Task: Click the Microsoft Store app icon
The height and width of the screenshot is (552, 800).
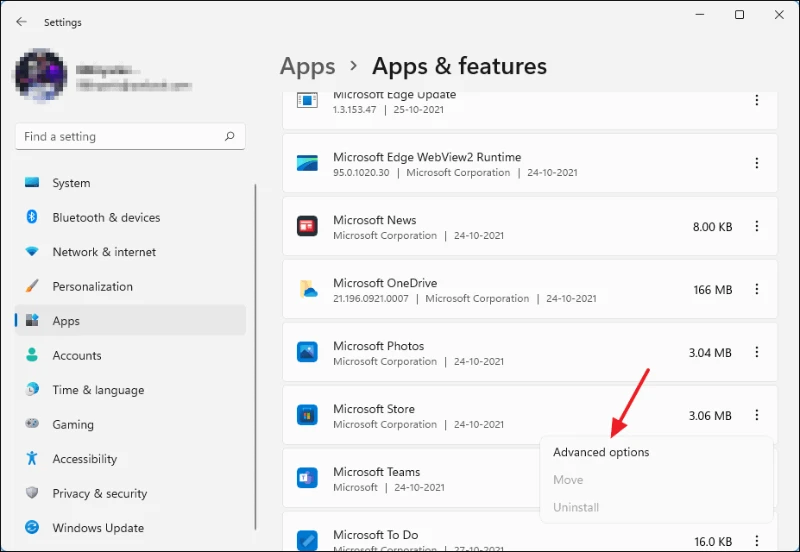Action: coord(307,415)
